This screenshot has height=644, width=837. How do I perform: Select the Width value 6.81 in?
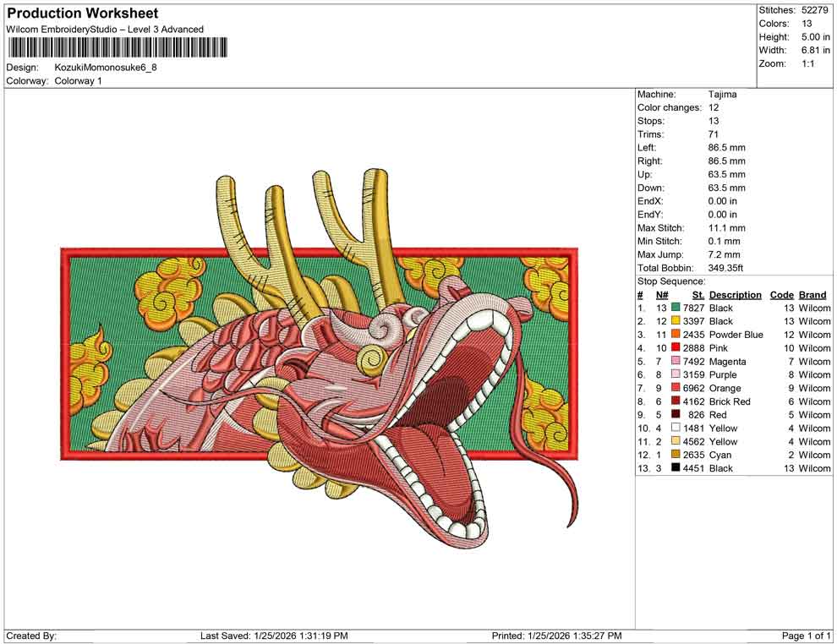pyautogui.click(x=815, y=50)
